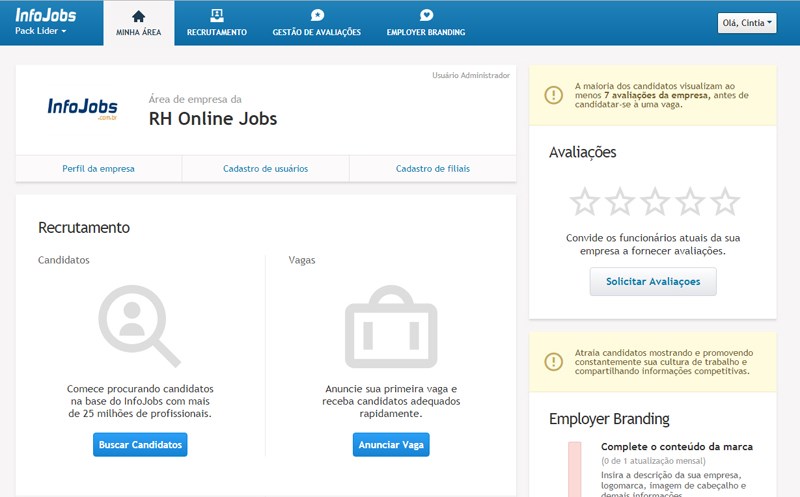800x497 pixels.
Task: Click the 'Recrutamento' section heading
Action: tap(84, 228)
